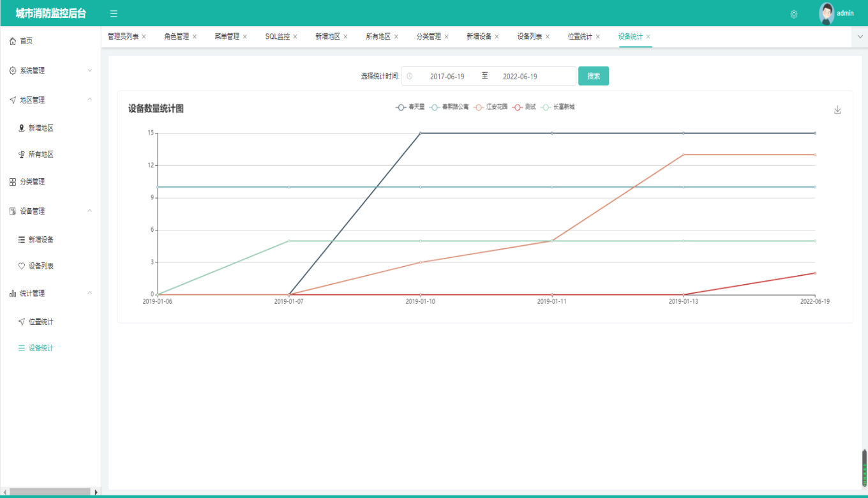Close the 新增地区 tab

345,36
